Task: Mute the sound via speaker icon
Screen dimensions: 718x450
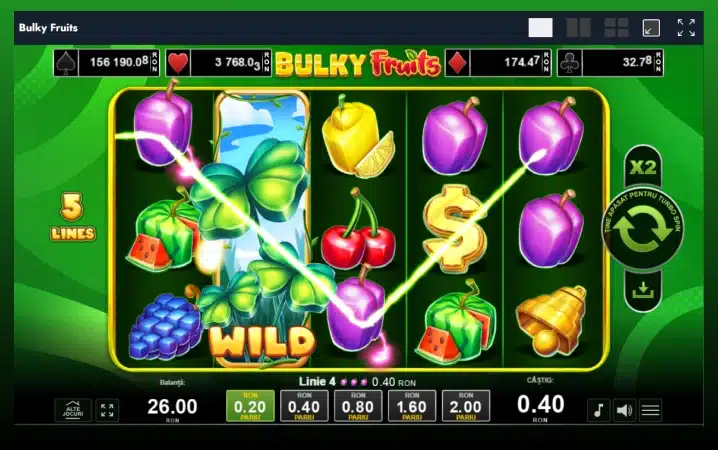Action: (x=625, y=410)
